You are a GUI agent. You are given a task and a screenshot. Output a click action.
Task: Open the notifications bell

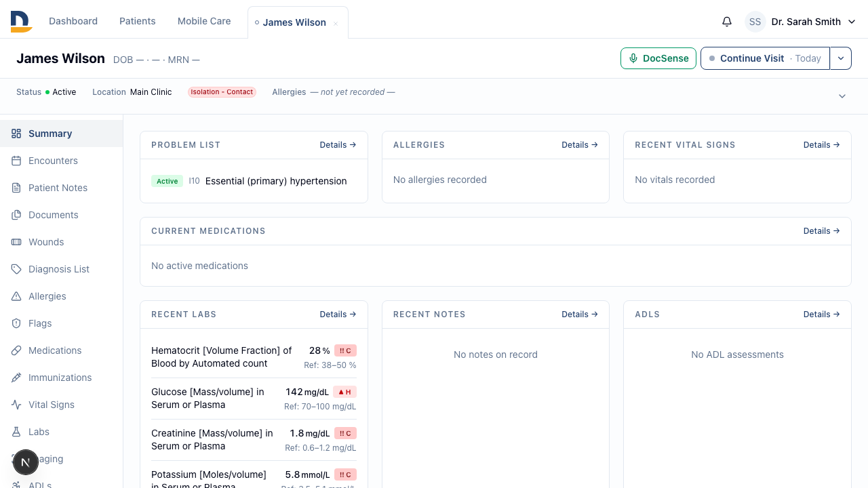click(x=727, y=22)
